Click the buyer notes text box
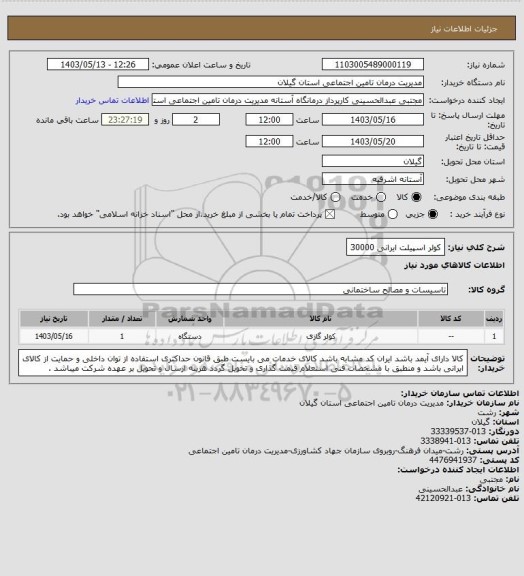524x576 pixels. [x=243, y=363]
